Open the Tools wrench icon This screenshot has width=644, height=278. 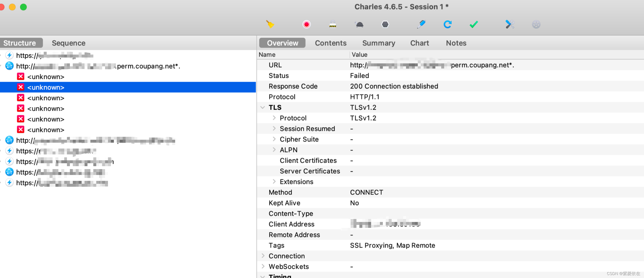point(510,24)
